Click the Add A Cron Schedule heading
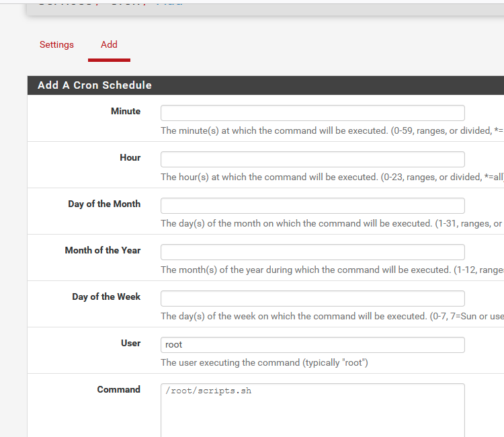Viewport: 504px width, 437px height. pos(95,85)
